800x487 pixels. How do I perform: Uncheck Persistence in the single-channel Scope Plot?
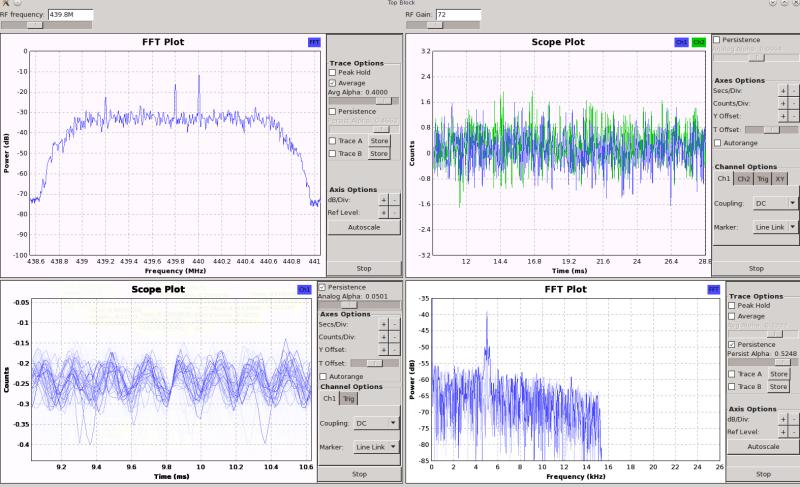pos(322,288)
